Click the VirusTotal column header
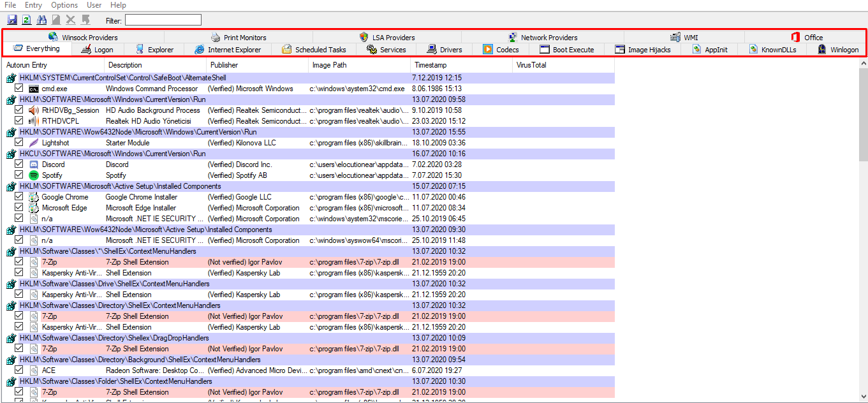Screen dimensions: 868x403 coord(564,65)
